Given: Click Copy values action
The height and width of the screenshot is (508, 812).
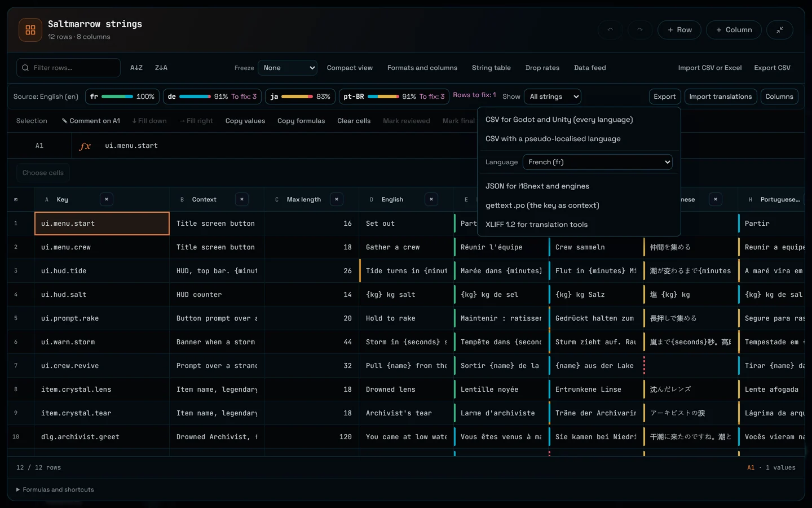Looking at the screenshot, I should tap(245, 121).
